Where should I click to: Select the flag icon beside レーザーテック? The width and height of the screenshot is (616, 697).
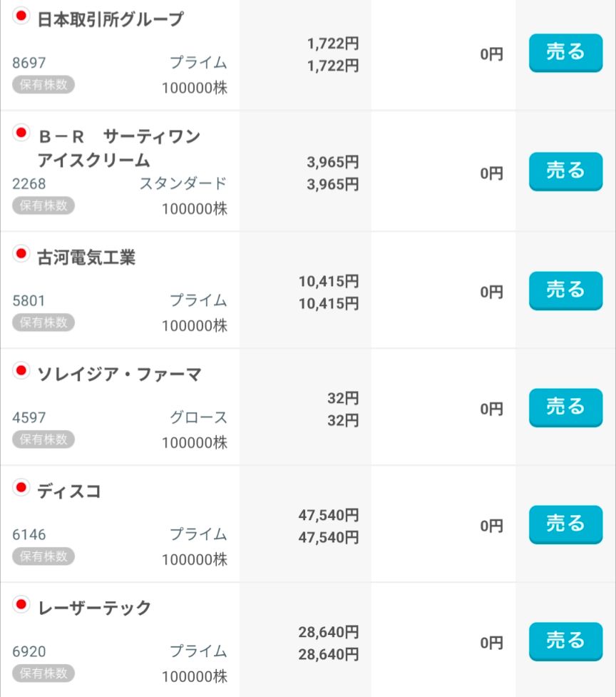21,605
